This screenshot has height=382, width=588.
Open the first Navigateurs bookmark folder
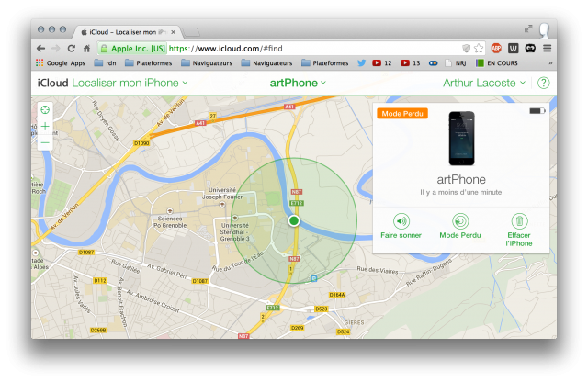coord(207,63)
